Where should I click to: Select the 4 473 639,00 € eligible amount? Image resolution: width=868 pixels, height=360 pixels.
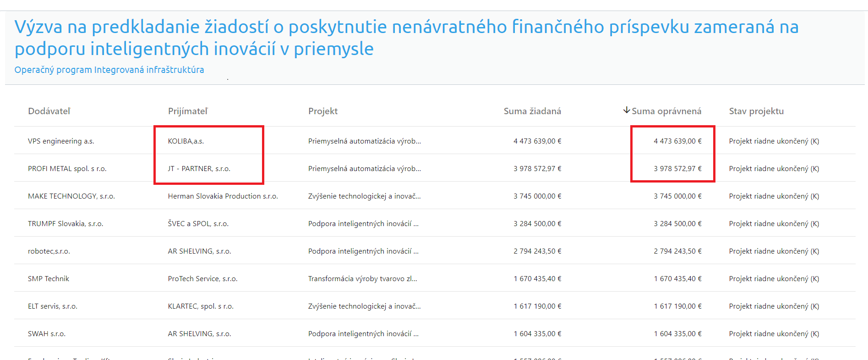[677, 141]
